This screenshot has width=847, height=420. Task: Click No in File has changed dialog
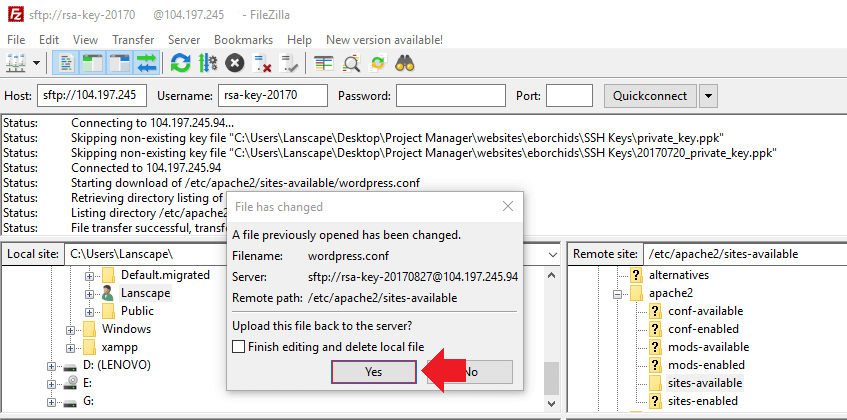point(470,372)
